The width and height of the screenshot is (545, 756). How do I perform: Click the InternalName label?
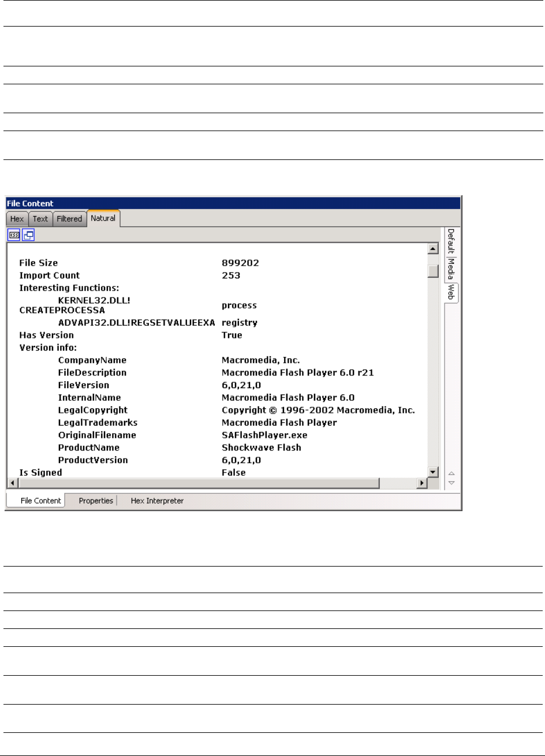point(89,397)
